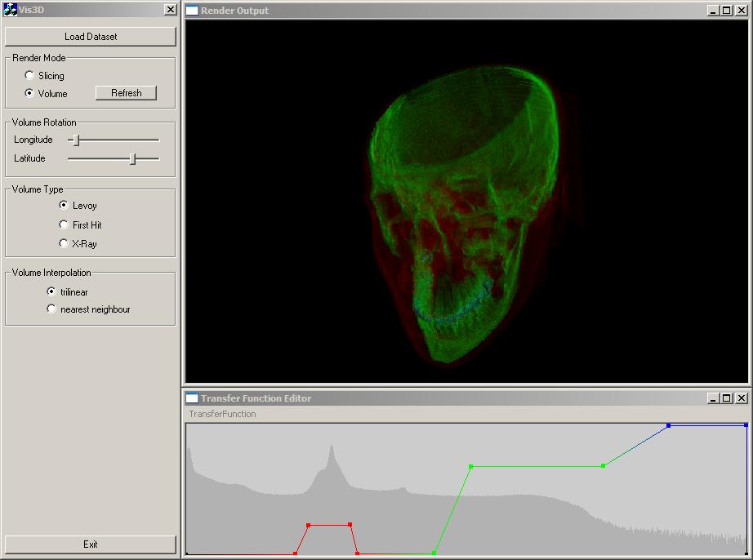This screenshot has width=753, height=560.
Task: Click the first green plateau control point
Action: click(x=470, y=467)
